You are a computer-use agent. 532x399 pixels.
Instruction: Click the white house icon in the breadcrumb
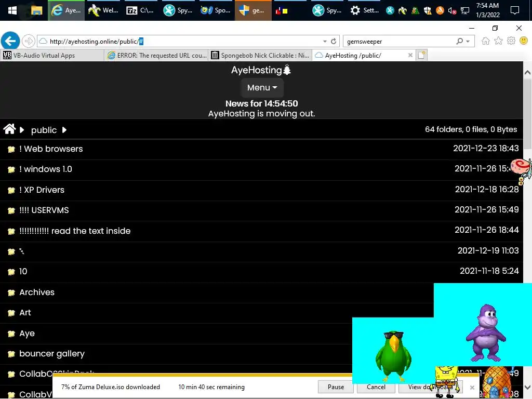9,129
